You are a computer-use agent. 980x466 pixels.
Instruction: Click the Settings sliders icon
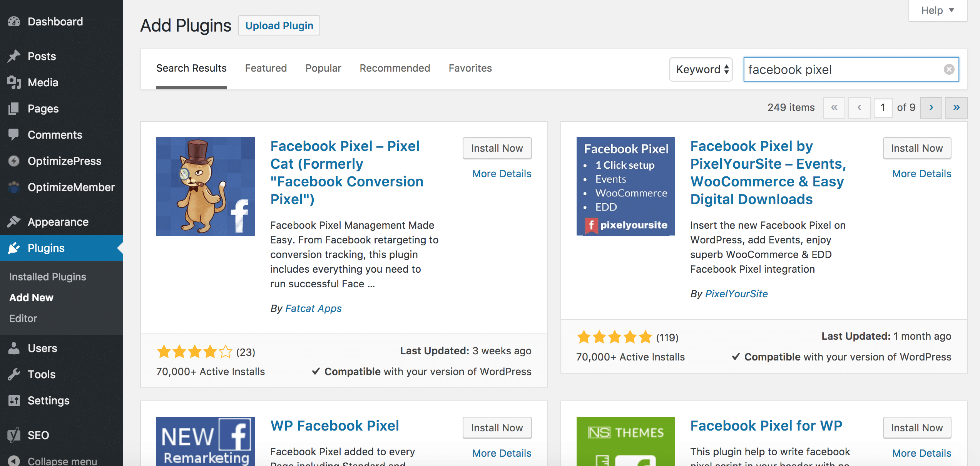[x=14, y=401]
